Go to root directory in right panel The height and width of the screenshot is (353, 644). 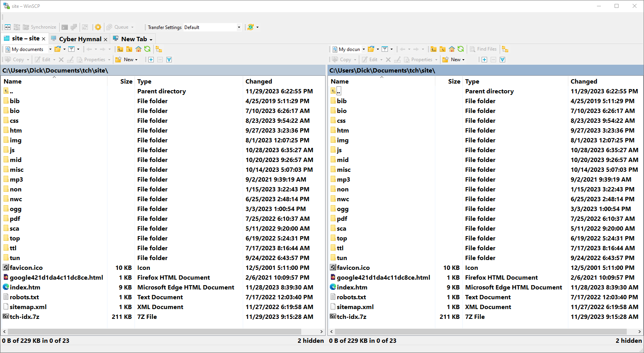coord(442,49)
